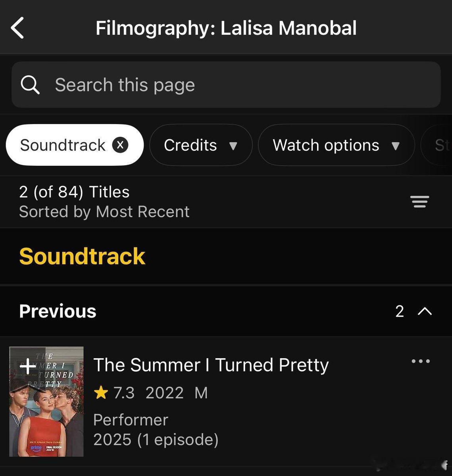Open the Watch options dropdown

coord(336,145)
